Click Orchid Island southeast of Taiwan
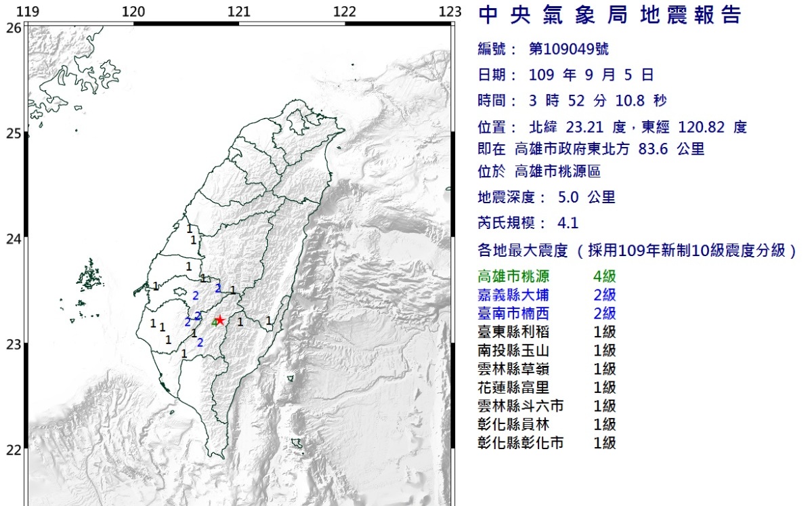Screen dimensions: 812x506 coord(297,443)
